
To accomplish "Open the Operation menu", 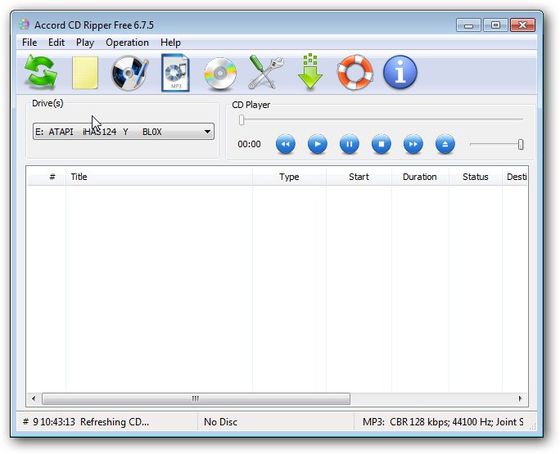I will coord(127,43).
